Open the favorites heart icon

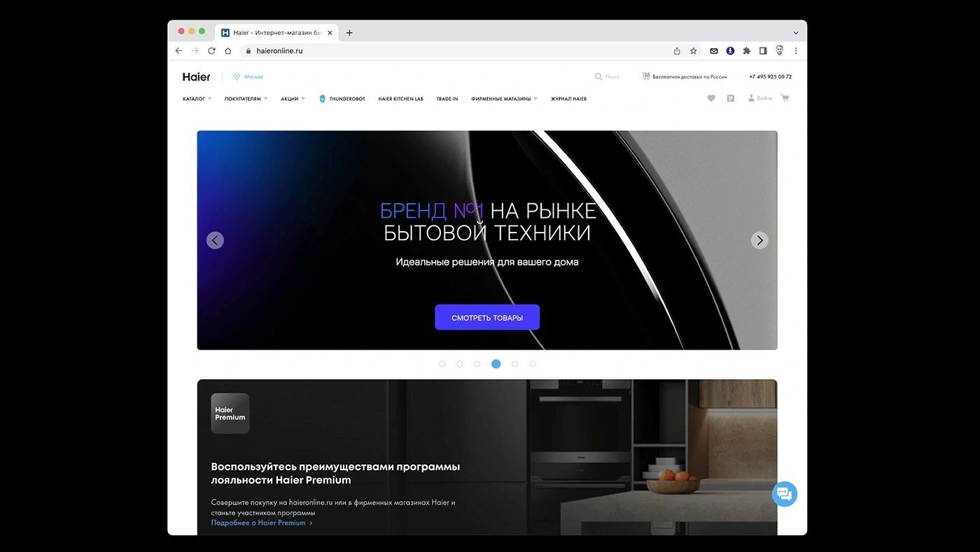pos(711,99)
